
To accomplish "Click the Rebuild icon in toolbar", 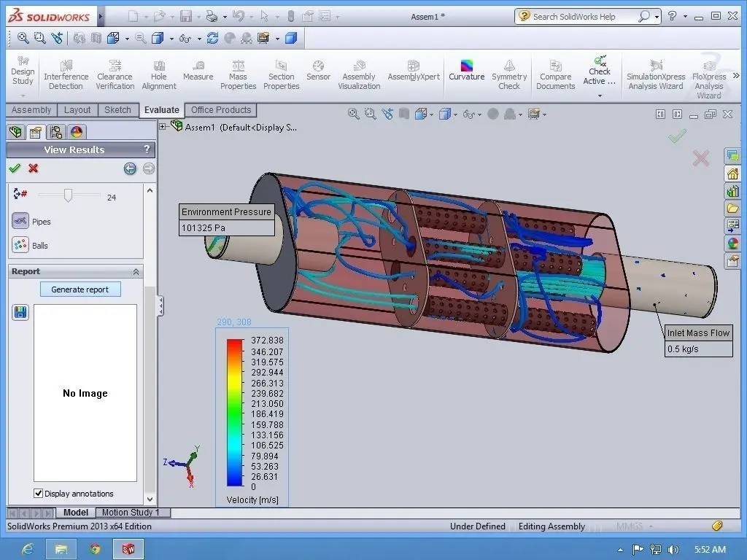I will tap(212, 38).
